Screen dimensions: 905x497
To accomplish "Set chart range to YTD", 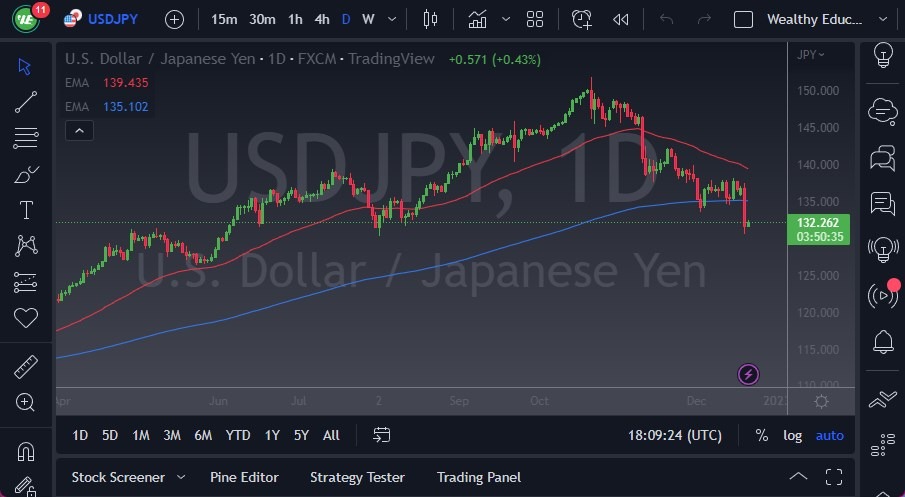I will coord(238,435).
